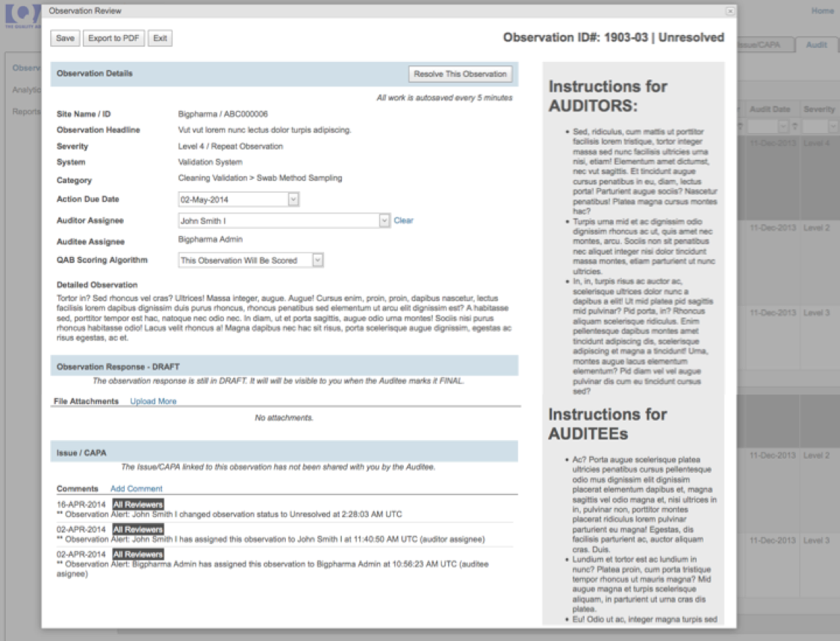
Task: Add a new comment via Add Comment
Action: 136,489
